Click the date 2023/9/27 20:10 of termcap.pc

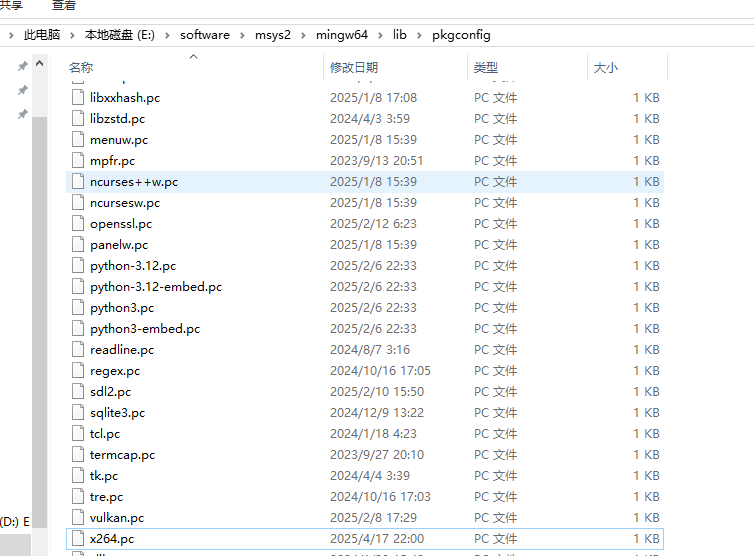tap(377, 455)
